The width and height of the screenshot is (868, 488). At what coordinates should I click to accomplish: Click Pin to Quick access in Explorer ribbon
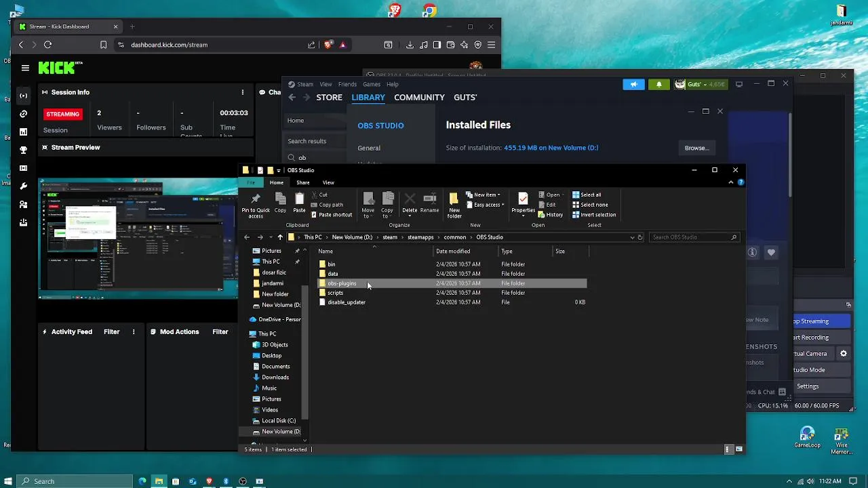[256, 205]
